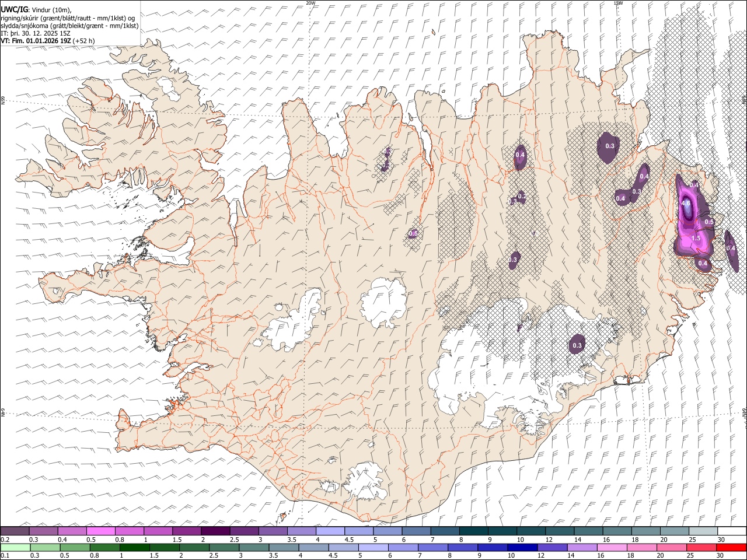This screenshot has height=560, width=747.
Task: Select the red lower legend swatch between 25 and 30
Action: (701, 547)
